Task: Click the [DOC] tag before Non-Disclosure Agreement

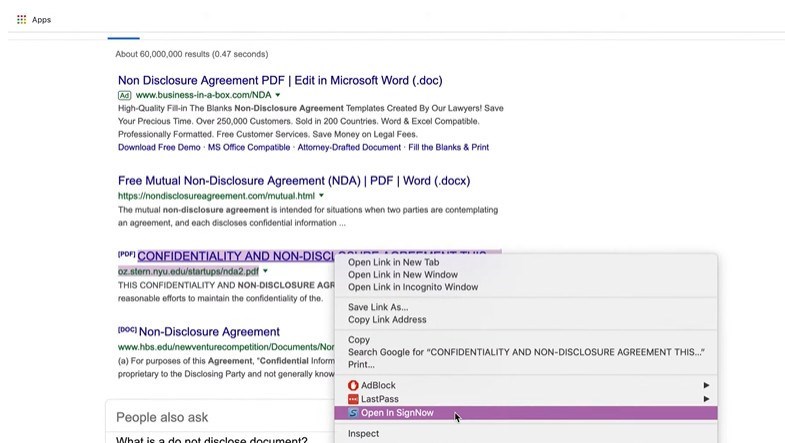Action: point(127,330)
